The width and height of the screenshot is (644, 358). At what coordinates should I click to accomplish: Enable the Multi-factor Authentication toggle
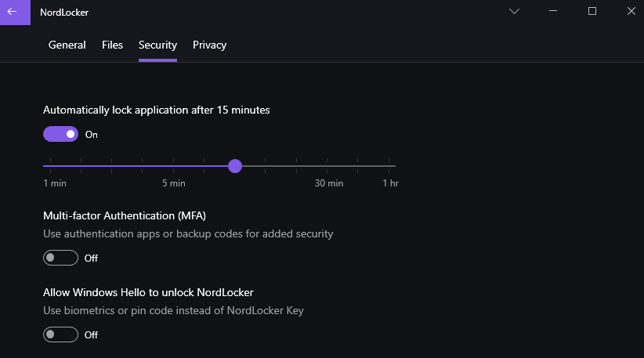(60, 258)
